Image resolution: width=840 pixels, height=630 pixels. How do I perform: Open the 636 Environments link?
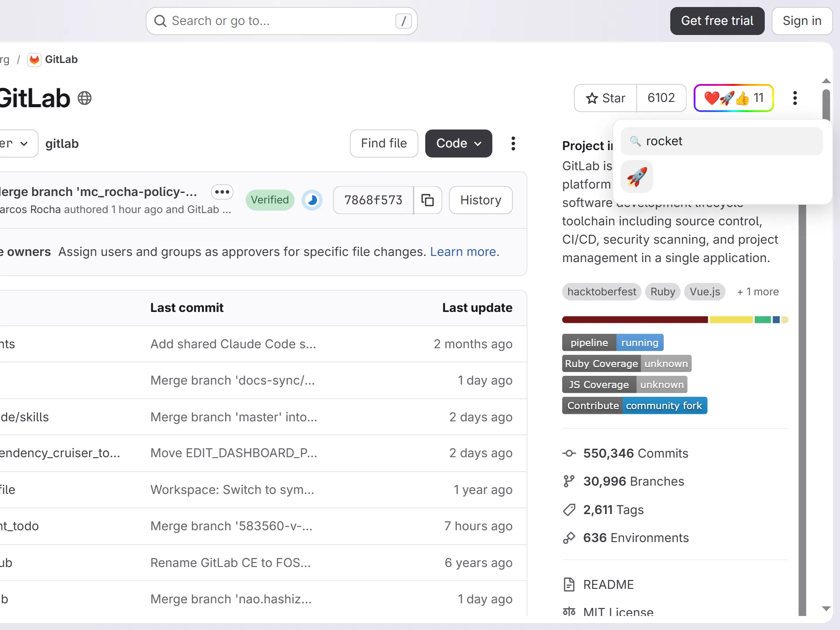click(x=636, y=538)
